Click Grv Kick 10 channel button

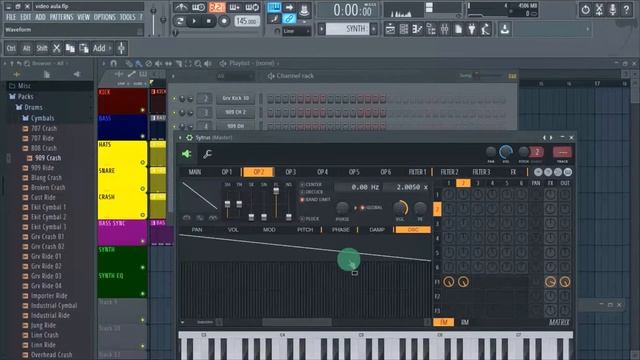tap(236, 98)
